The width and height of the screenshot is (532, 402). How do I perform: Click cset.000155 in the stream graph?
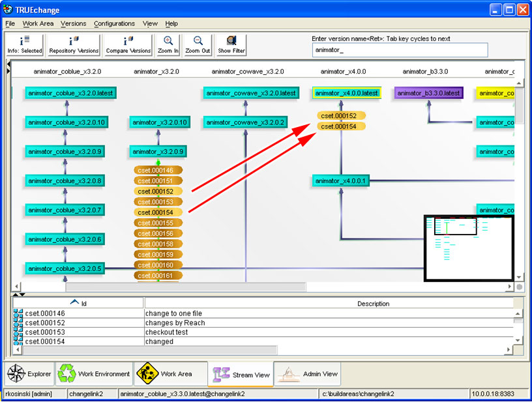coord(158,223)
